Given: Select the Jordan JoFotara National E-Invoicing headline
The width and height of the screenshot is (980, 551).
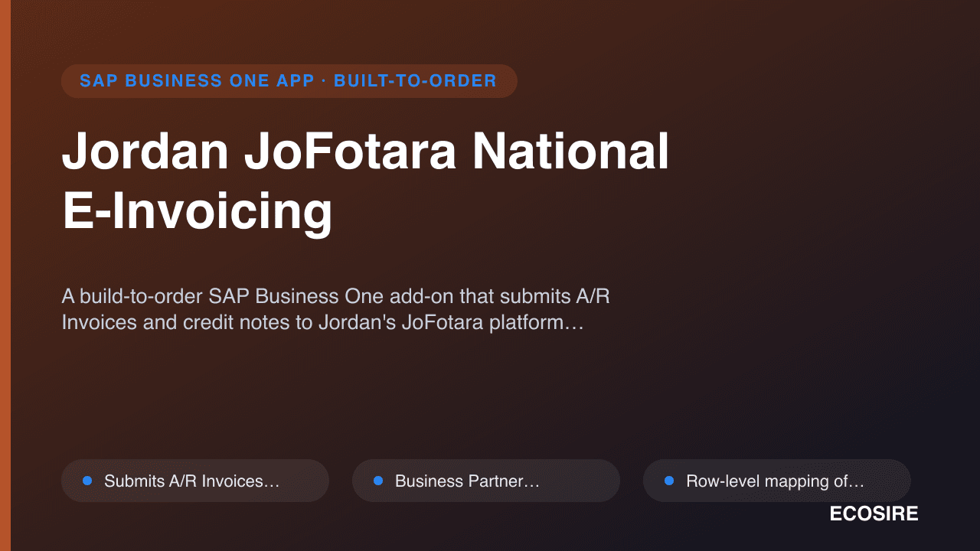Looking at the screenshot, I should pos(365,181).
